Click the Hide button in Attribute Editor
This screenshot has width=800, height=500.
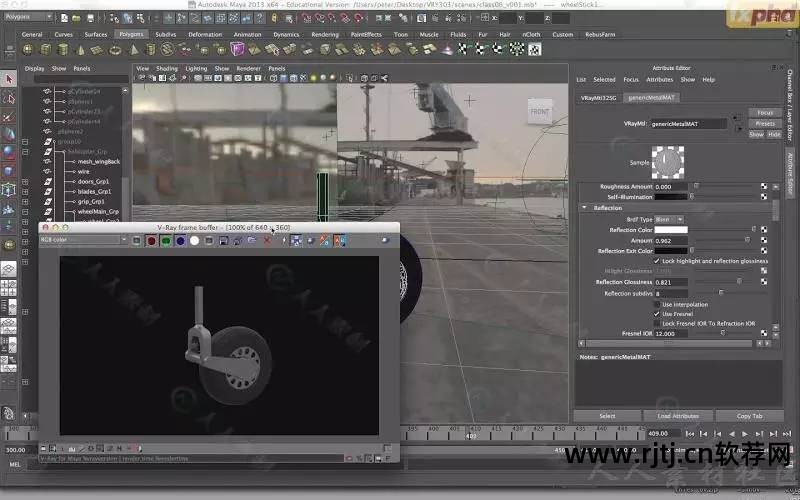coord(774,135)
